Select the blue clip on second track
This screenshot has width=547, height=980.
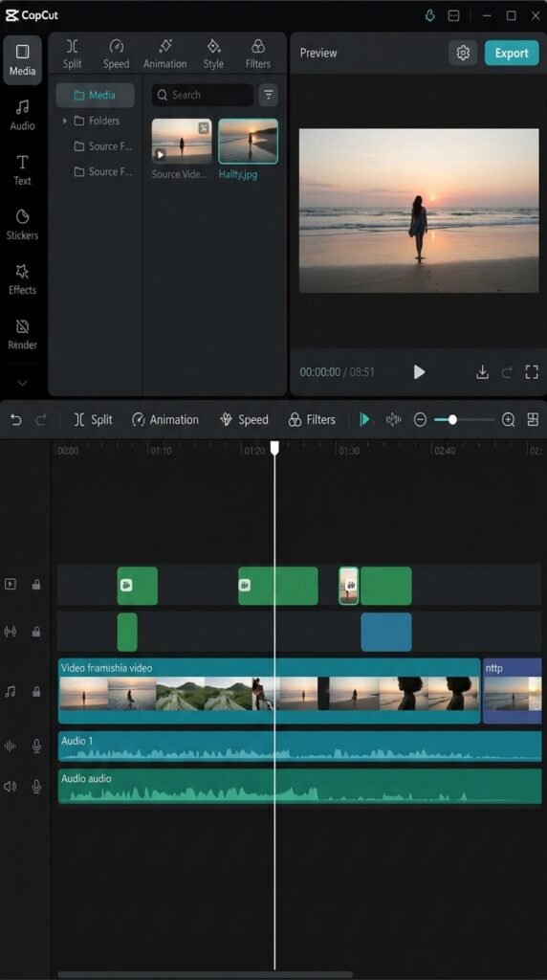click(x=386, y=632)
